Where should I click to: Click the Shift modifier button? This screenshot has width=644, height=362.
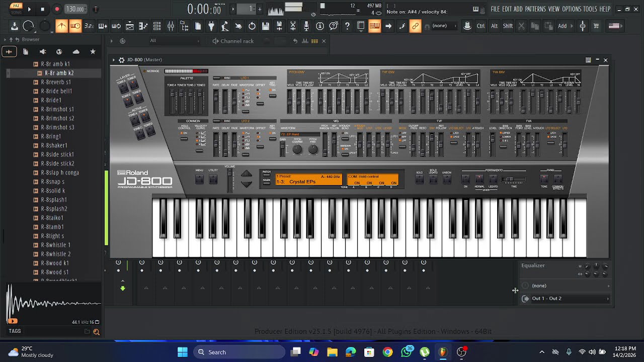pos(508,26)
